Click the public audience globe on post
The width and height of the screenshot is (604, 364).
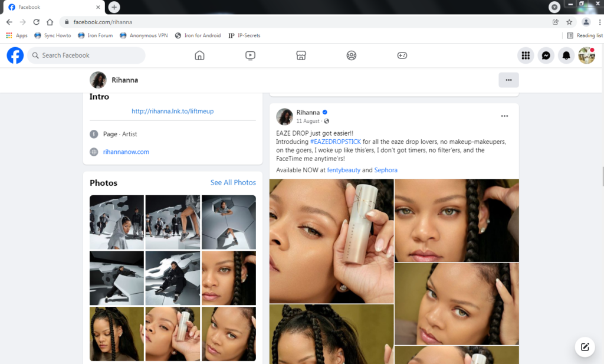click(327, 121)
